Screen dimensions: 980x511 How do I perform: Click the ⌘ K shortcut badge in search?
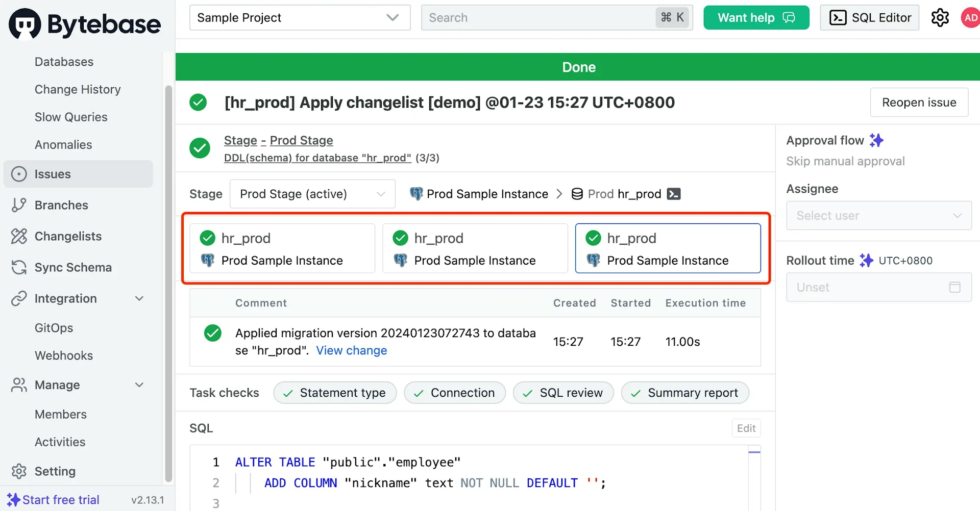(672, 18)
